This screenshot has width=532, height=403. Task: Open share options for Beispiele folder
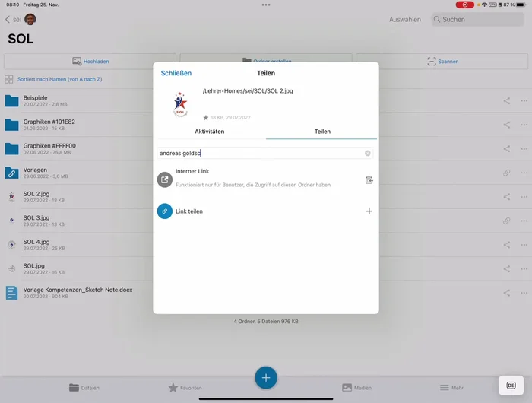(x=507, y=100)
